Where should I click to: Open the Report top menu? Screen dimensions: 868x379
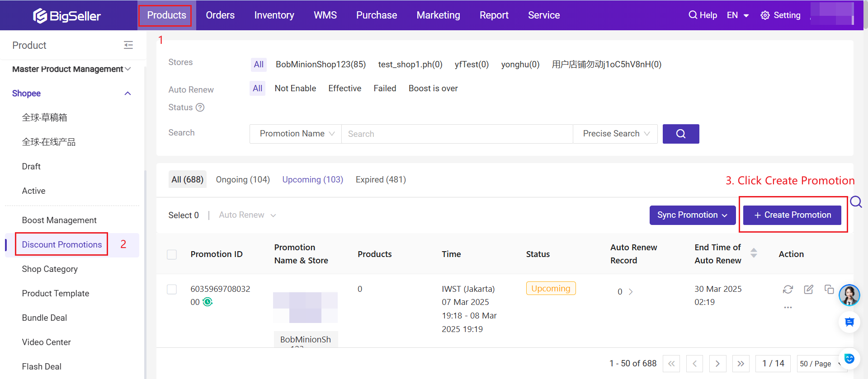494,15
